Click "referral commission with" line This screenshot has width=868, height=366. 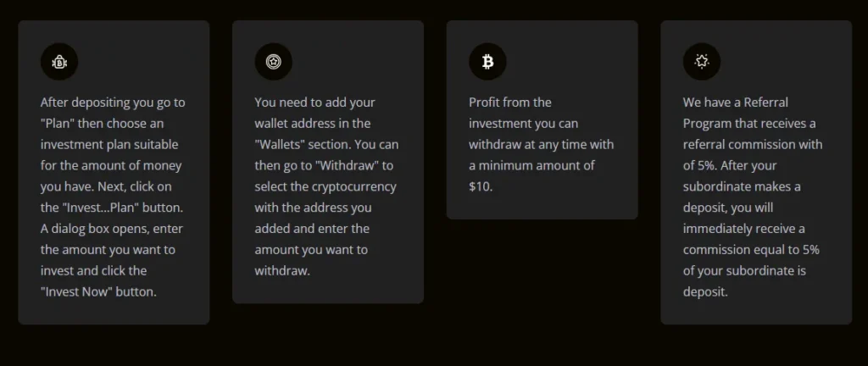point(753,144)
